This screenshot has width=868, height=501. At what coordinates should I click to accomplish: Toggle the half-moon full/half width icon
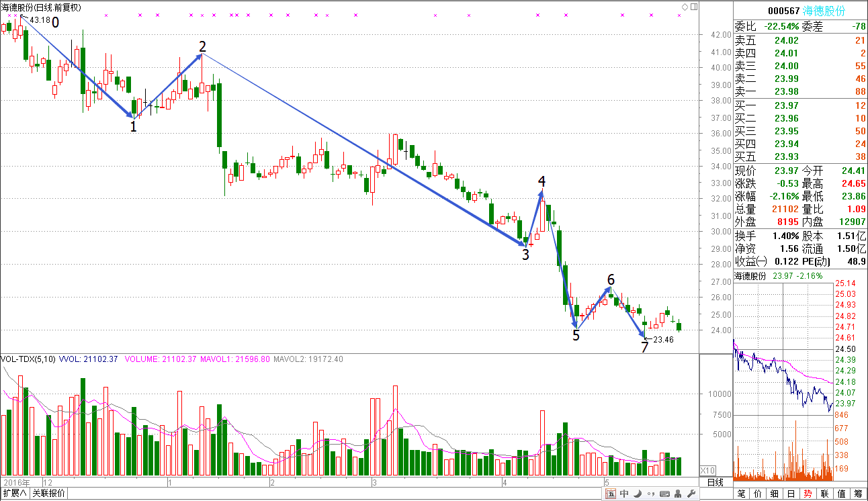tap(637, 494)
